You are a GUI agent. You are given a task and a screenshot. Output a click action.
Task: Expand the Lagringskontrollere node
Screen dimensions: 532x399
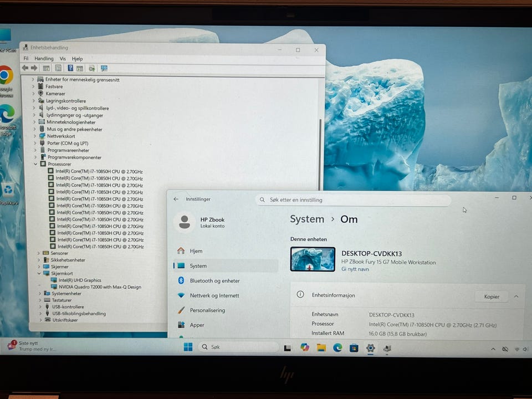(34, 101)
